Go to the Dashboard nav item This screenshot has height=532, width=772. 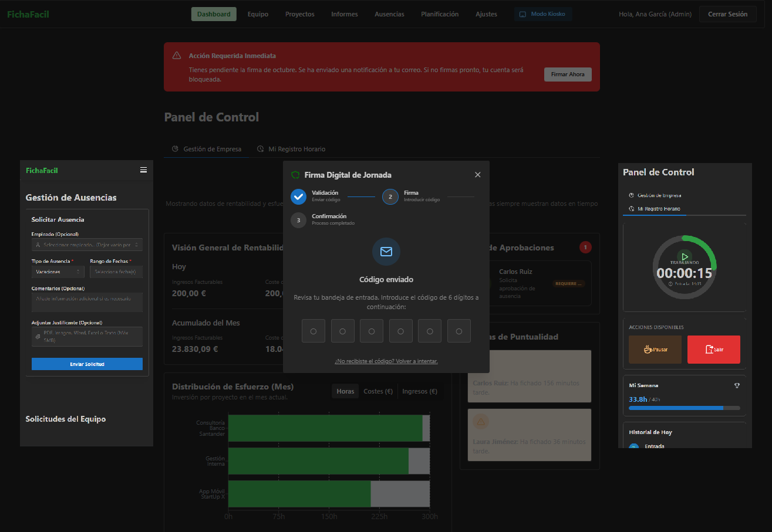coord(214,14)
